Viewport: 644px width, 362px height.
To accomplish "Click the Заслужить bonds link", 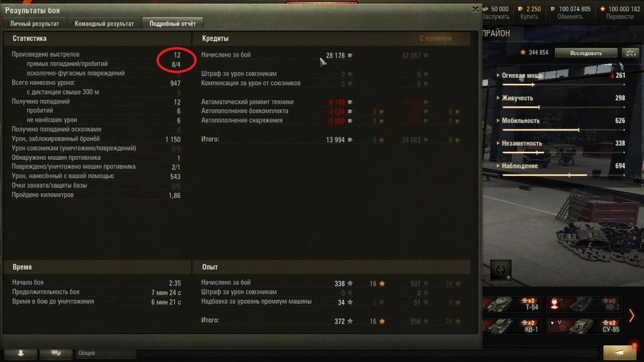I will pyautogui.click(x=496, y=17).
